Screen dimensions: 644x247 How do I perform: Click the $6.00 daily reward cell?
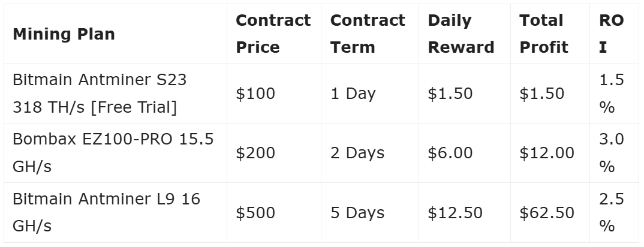450,153
